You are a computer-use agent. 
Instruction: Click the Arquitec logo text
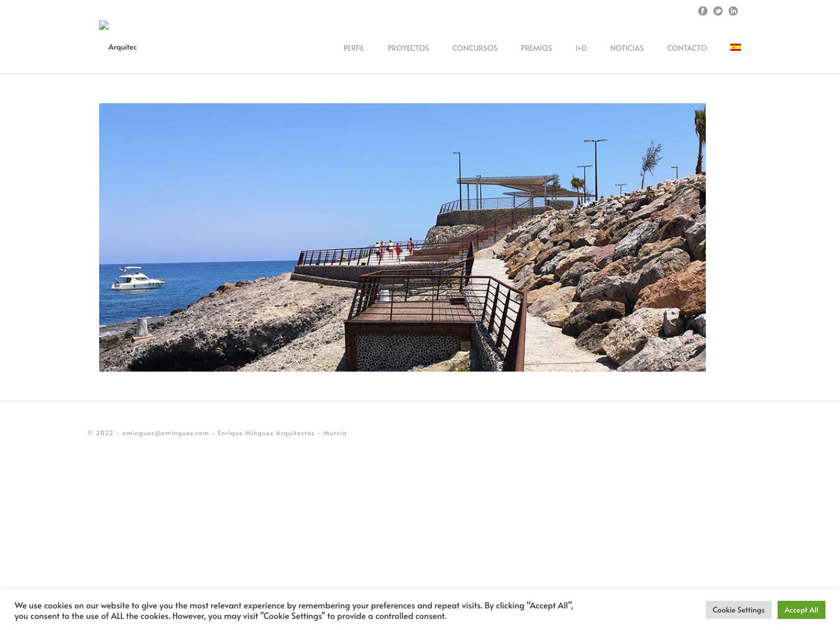click(x=123, y=47)
